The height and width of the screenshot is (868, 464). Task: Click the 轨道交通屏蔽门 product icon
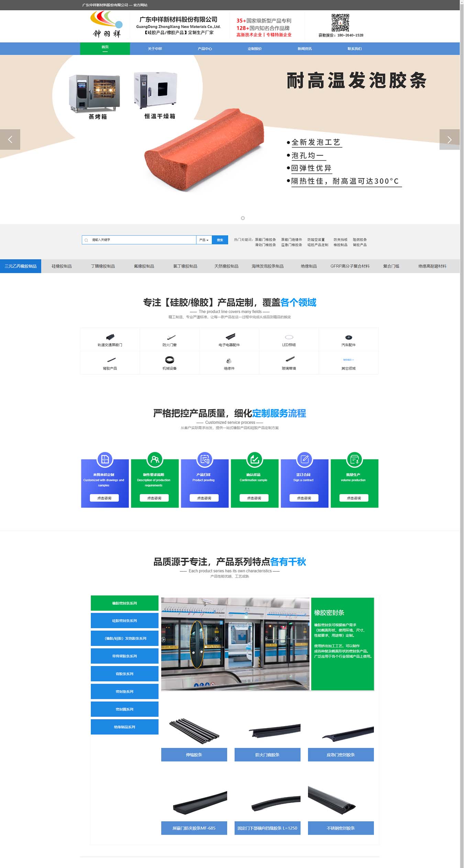point(110,337)
